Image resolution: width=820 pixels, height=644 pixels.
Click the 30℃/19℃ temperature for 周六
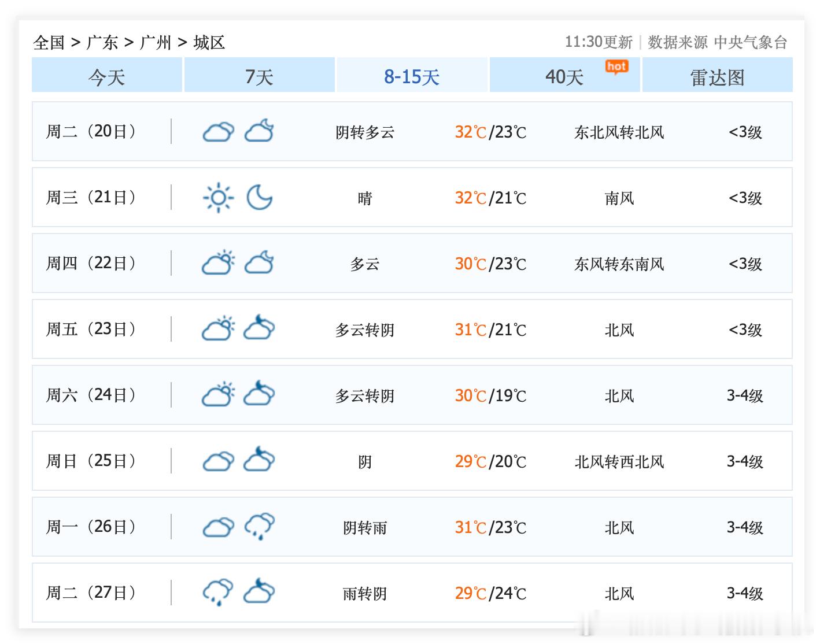(490, 395)
